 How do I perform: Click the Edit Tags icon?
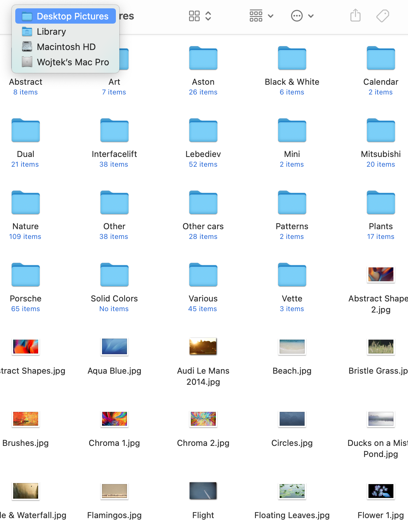(x=383, y=16)
